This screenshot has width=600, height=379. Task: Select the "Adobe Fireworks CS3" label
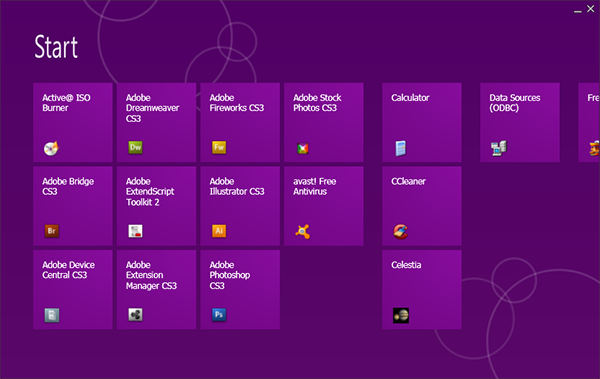coord(236,103)
